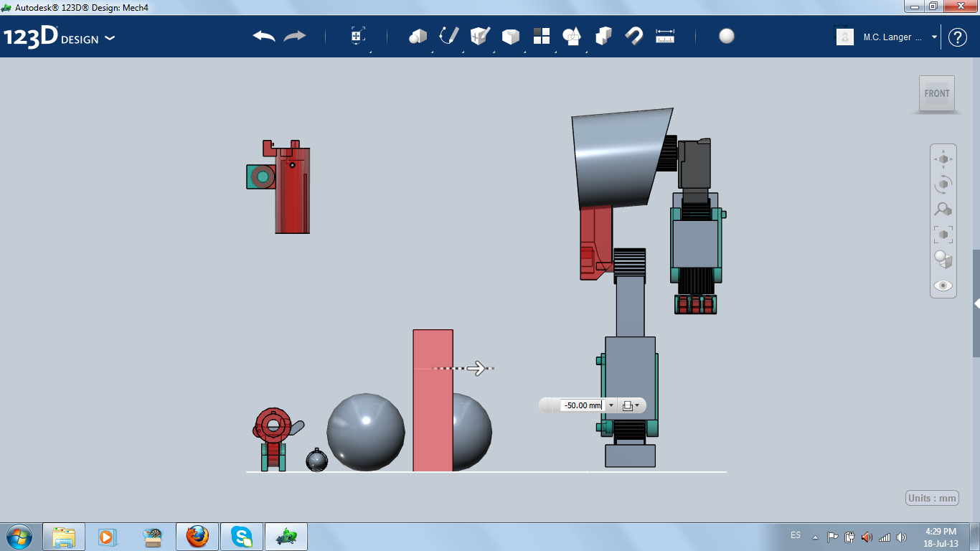This screenshot has height=551, width=980.
Task: Undo with the left-curved arrow
Action: point(264,36)
